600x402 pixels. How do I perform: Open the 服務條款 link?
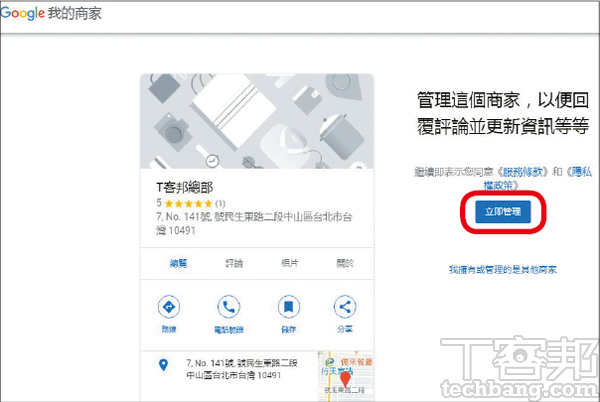tap(523, 172)
